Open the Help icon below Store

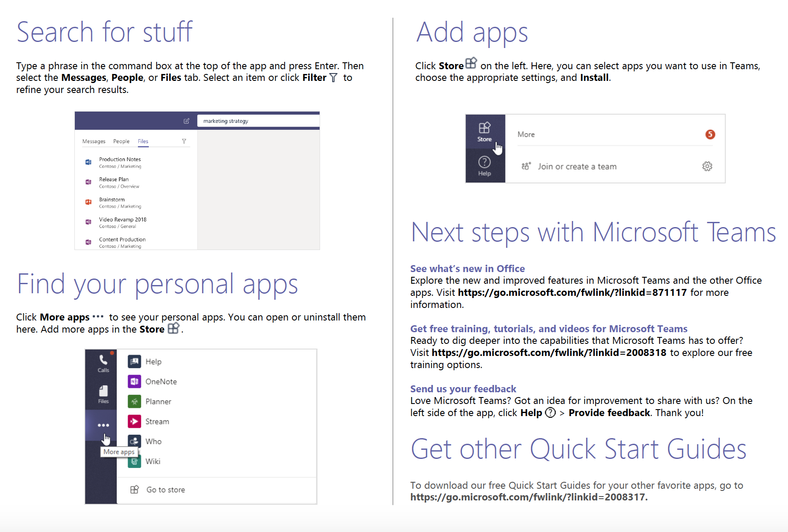484,166
